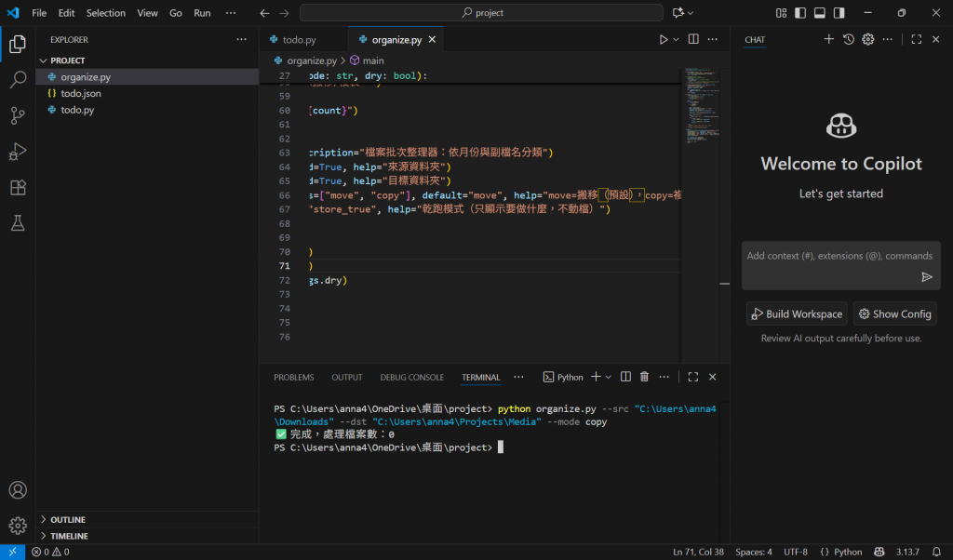Open the Selection menu
This screenshot has width=953, height=560.
tap(105, 13)
